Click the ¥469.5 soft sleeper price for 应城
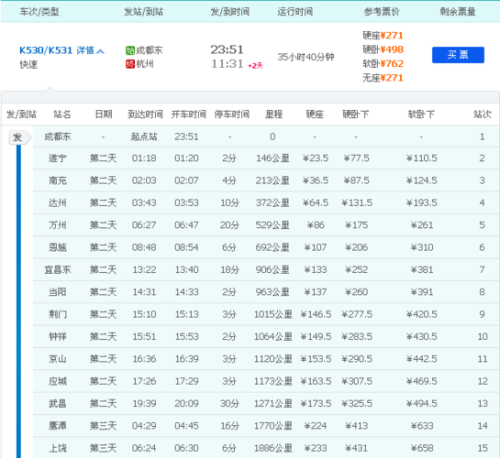The width and height of the screenshot is (500, 458). [x=422, y=381]
